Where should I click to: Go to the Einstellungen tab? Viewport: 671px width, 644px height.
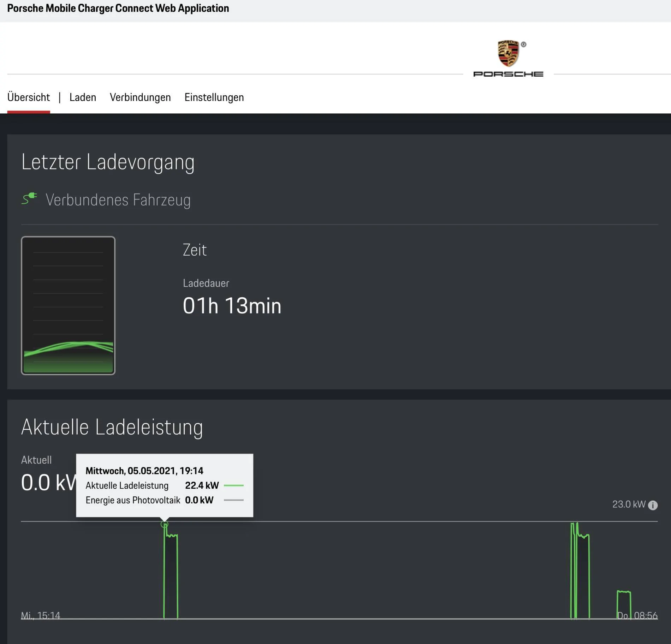pyautogui.click(x=214, y=97)
